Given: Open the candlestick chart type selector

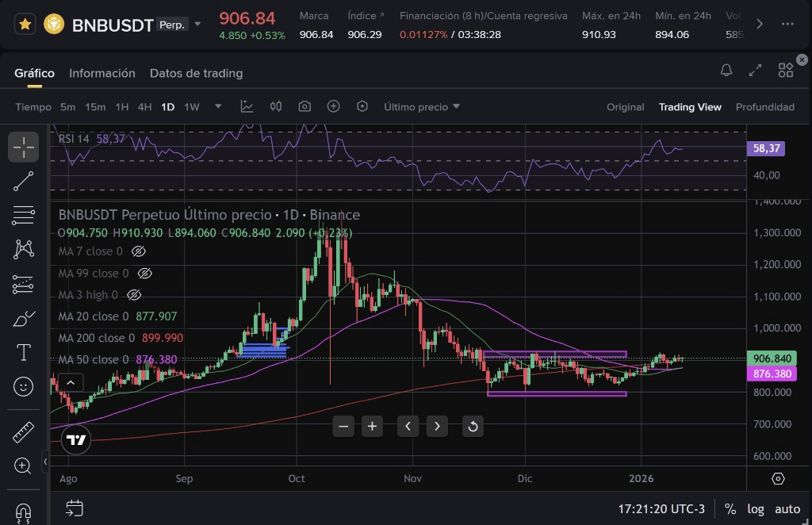Looking at the screenshot, I should point(276,106).
